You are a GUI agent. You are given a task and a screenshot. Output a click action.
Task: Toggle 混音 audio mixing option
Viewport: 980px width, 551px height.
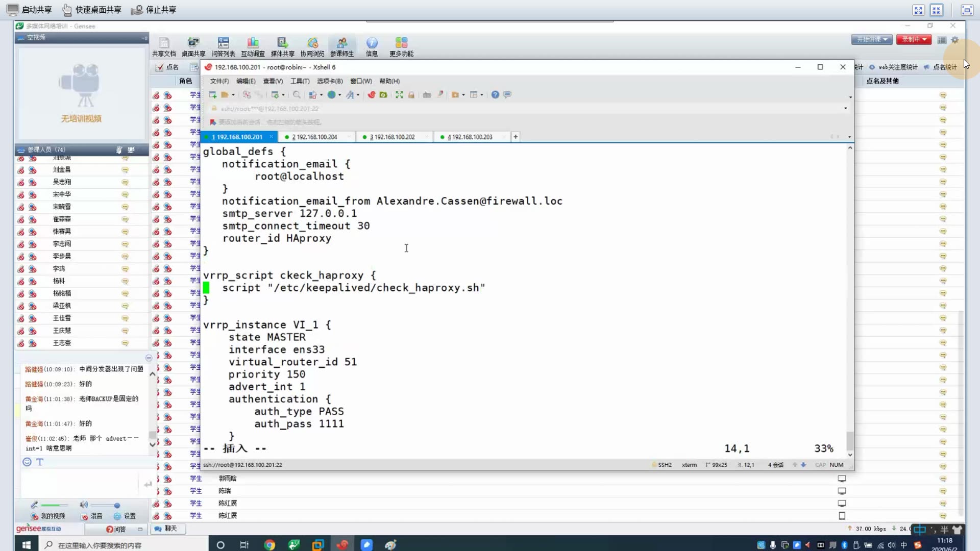click(x=91, y=516)
